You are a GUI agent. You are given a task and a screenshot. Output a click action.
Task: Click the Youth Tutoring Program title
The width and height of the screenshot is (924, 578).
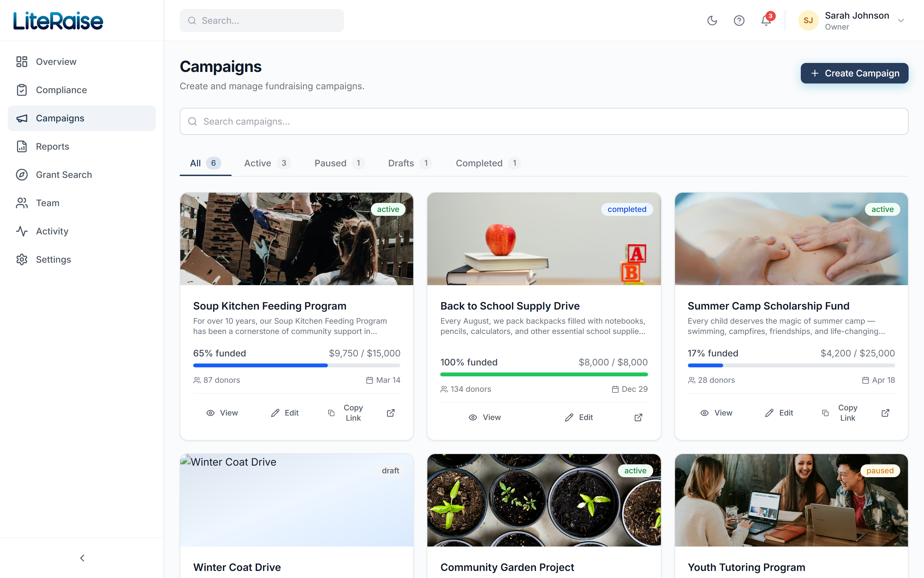(x=746, y=567)
